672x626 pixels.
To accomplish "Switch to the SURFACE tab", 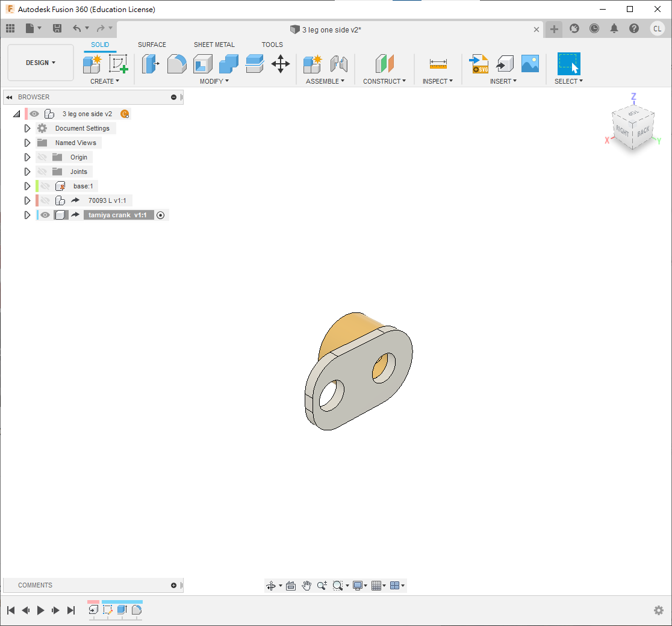I will click(152, 45).
